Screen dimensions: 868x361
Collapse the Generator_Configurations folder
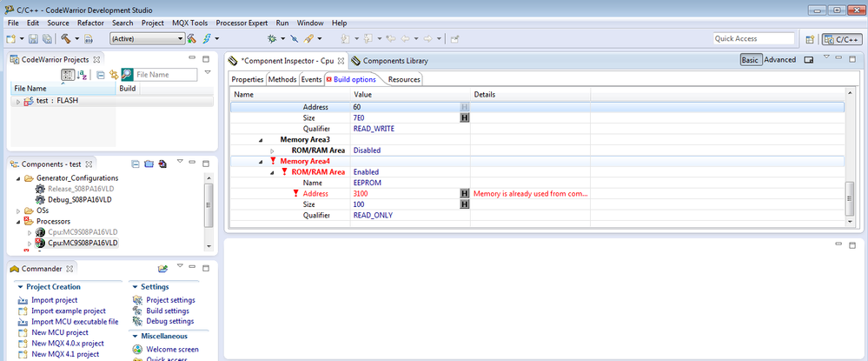(18, 178)
